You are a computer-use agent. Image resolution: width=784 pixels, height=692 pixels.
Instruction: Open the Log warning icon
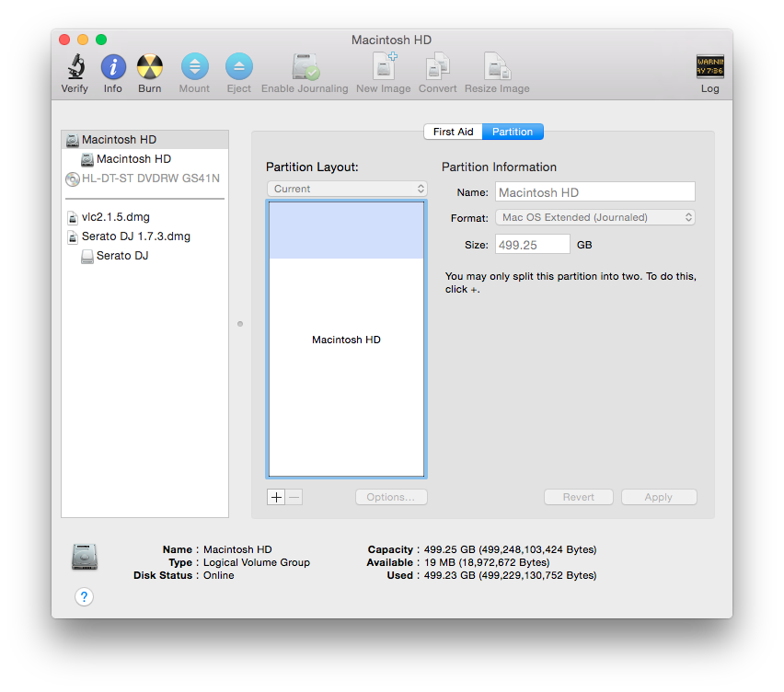click(x=710, y=66)
